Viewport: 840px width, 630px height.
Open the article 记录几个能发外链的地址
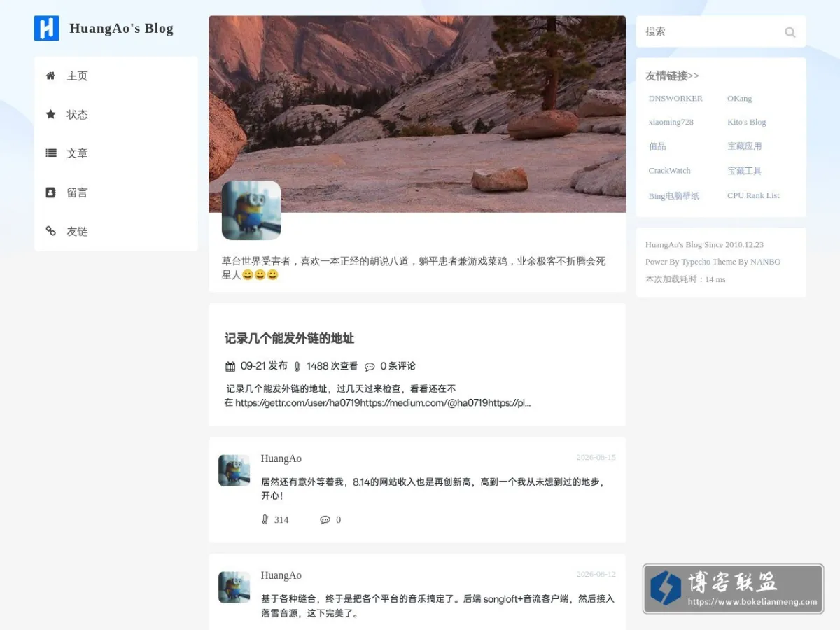click(289, 338)
